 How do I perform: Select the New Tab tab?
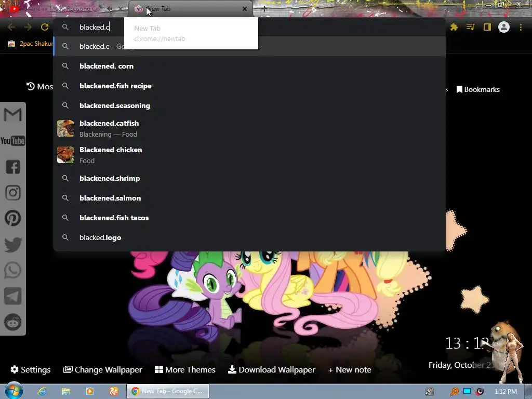pos(191,9)
